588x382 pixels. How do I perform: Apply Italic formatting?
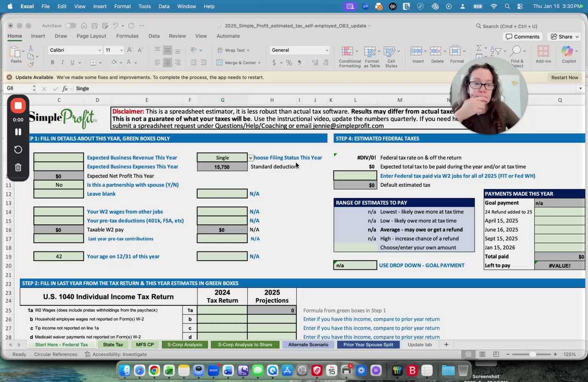click(x=62, y=63)
